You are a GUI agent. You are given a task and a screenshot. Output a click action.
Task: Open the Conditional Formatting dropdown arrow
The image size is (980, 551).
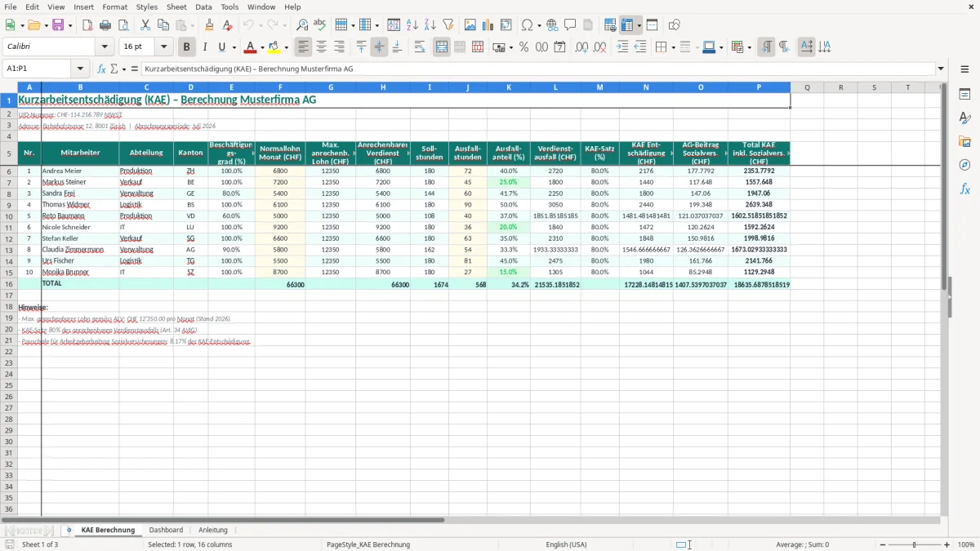[749, 47]
